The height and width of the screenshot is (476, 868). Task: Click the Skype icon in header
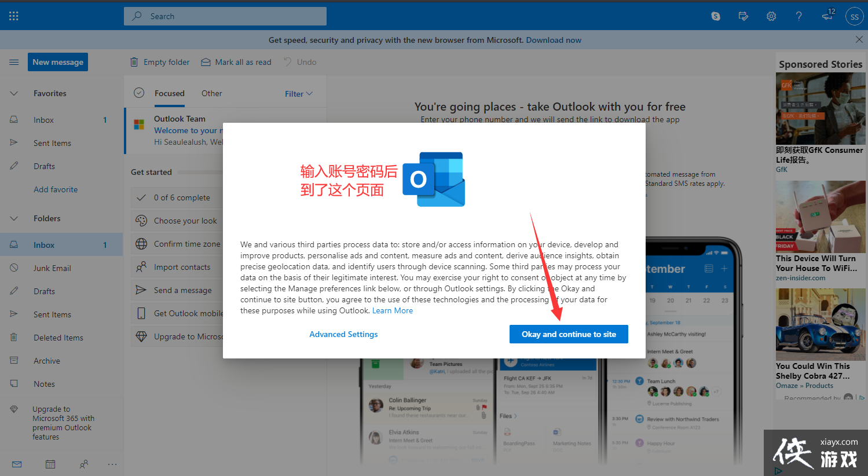716,16
